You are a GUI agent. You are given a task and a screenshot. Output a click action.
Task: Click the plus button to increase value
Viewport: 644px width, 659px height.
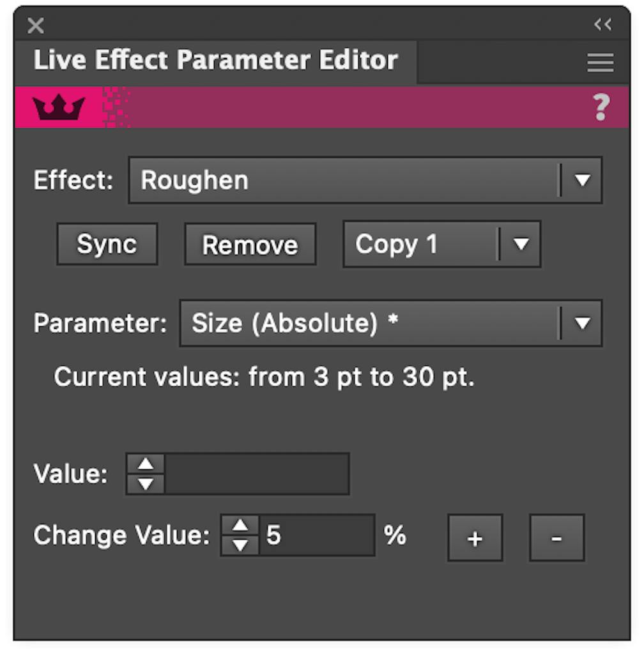[475, 538]
